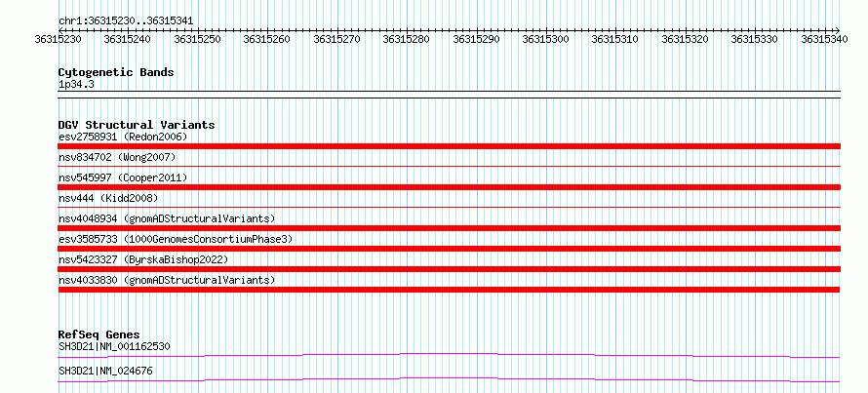Click the magenta line of SH3D21|NM_001162530
This screenshot has width=868, height=393.
[x=449, y=355]
